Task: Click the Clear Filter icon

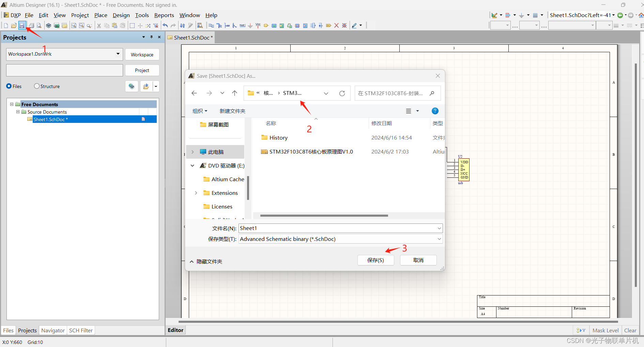Action: coord(156,26)
